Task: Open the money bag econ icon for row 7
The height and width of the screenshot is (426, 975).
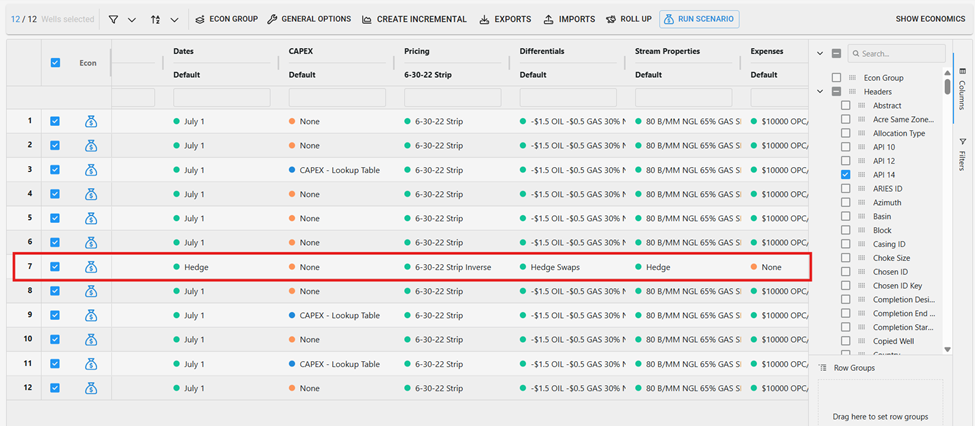Action: pos(90,267)
